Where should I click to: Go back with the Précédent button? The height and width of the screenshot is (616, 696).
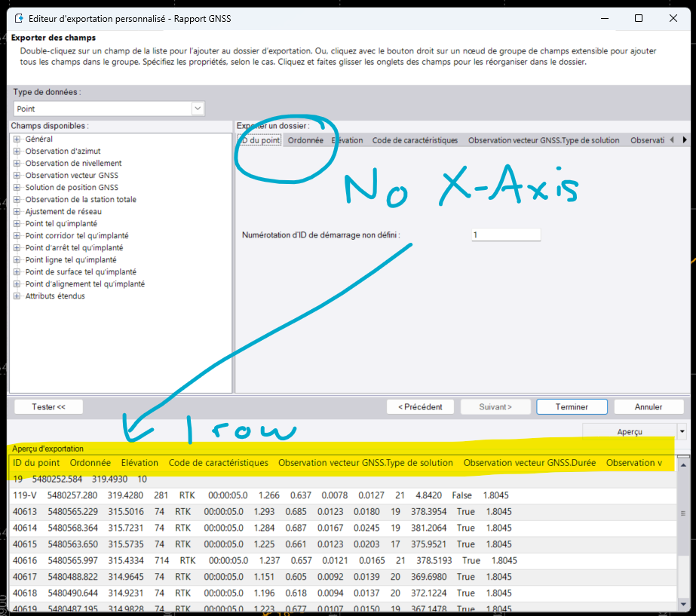click(420, 407)
